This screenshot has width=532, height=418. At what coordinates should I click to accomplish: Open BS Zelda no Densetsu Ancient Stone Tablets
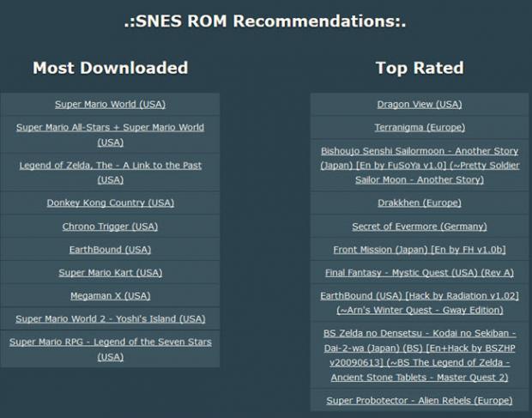coord(420,354)
